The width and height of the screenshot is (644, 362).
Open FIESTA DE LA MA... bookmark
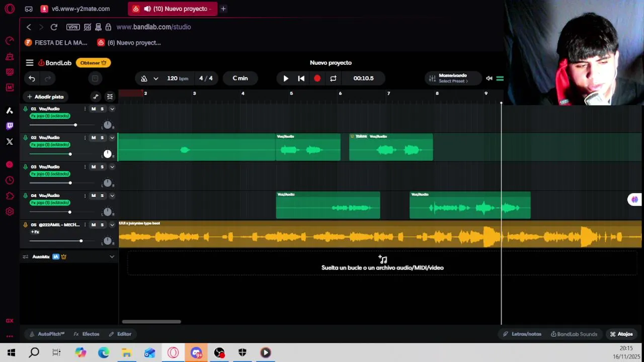56,43
